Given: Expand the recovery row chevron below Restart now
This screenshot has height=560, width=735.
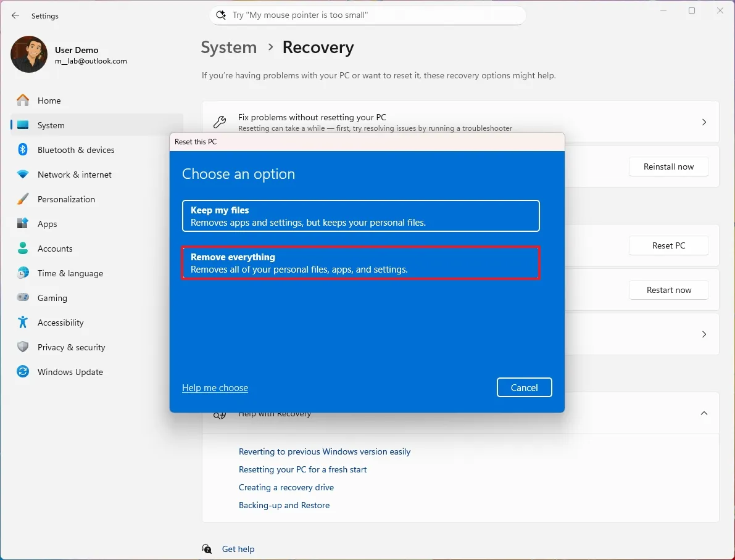Looking at the screenshot, I should pyautogui.click(x=704, y=334).
